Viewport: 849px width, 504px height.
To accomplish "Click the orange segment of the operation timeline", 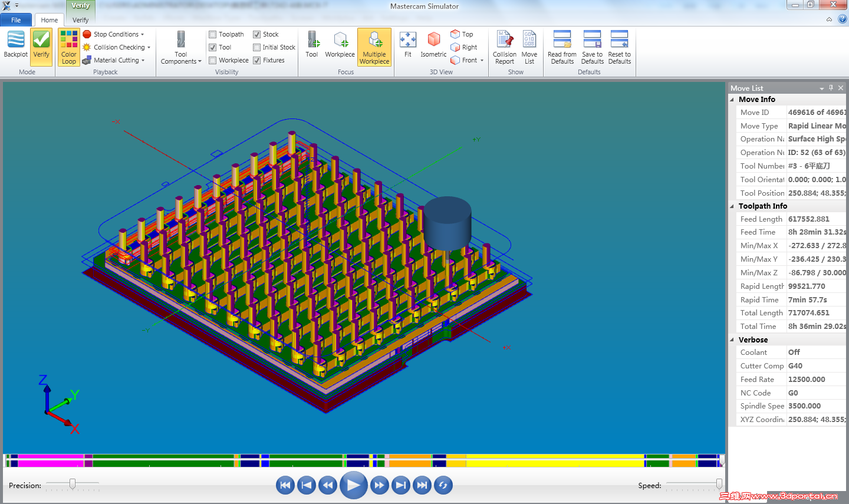I will [x=410, y=460].
